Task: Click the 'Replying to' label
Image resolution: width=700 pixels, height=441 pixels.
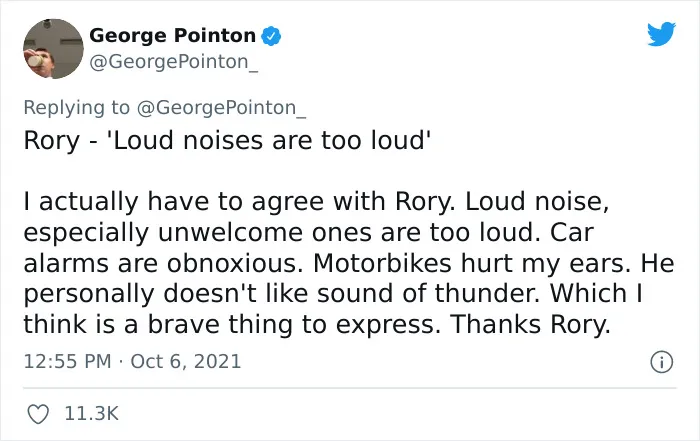Action: tap(76, 108)
